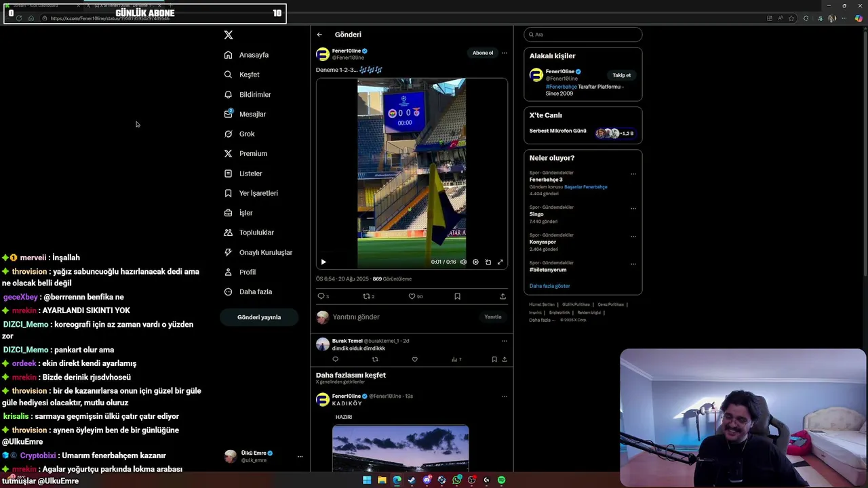The image size is (868, 488).
Task: Repost the main post
Action: click(x=367, y=296)
